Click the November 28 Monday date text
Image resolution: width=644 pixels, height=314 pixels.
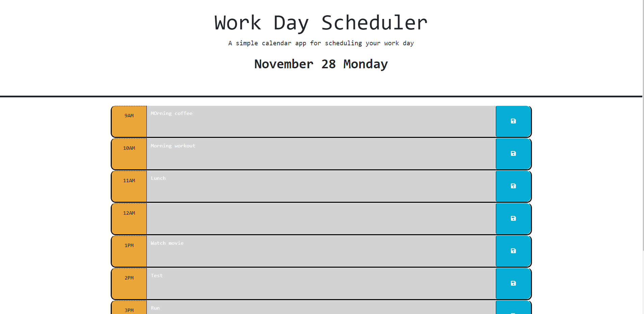320,64
